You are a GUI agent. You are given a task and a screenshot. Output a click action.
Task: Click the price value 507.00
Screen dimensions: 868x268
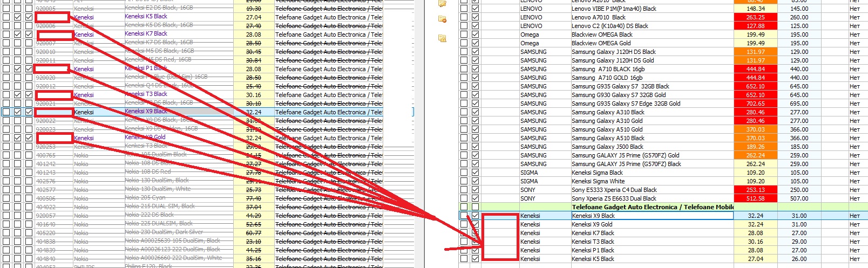[x=799, y=198]
